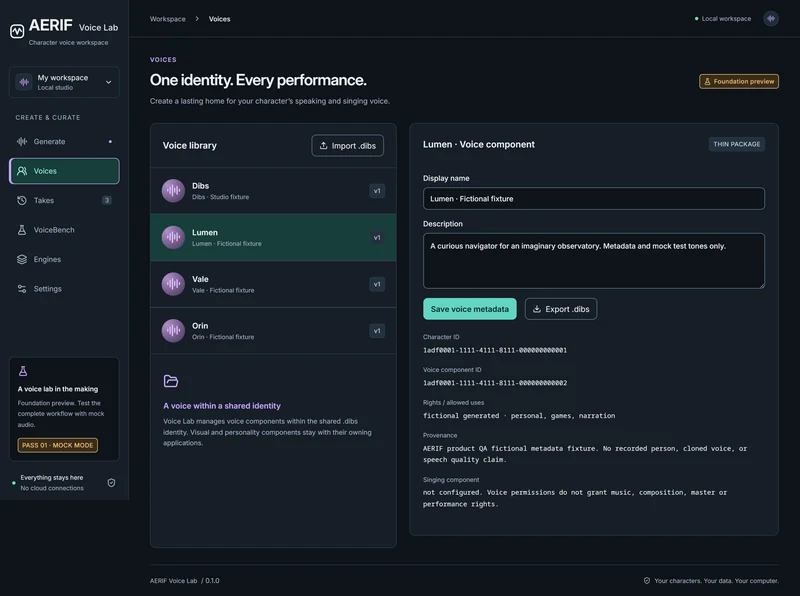Click A voice within a shared identity heading
The height and width of the screenshot is (596, 800).
(222, 406)
